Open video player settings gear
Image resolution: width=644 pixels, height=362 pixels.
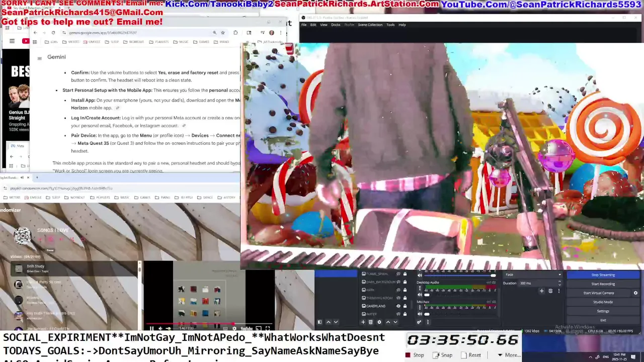tap(234, 328)
